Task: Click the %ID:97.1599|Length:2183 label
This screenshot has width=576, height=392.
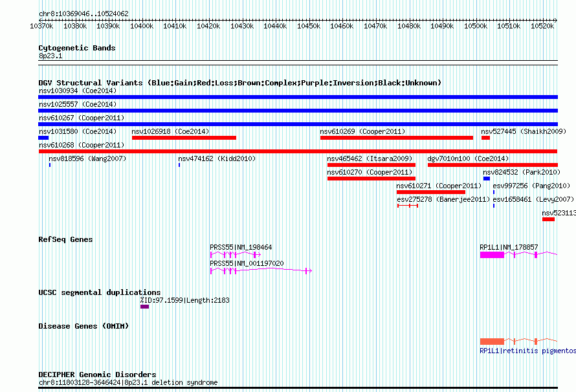Action: 185,300
